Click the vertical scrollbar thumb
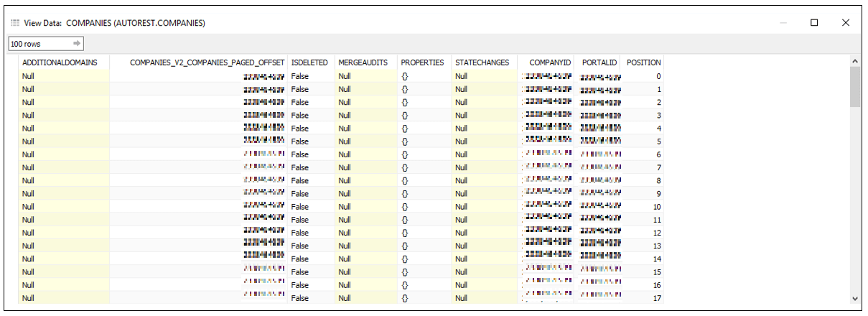Image resolution: width=868 pixels, height=316 pixels. (854, 88)
